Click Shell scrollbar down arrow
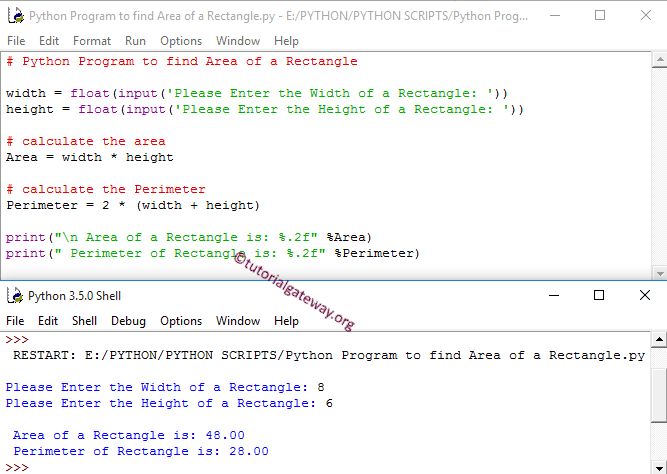 (x=659, y=468)
